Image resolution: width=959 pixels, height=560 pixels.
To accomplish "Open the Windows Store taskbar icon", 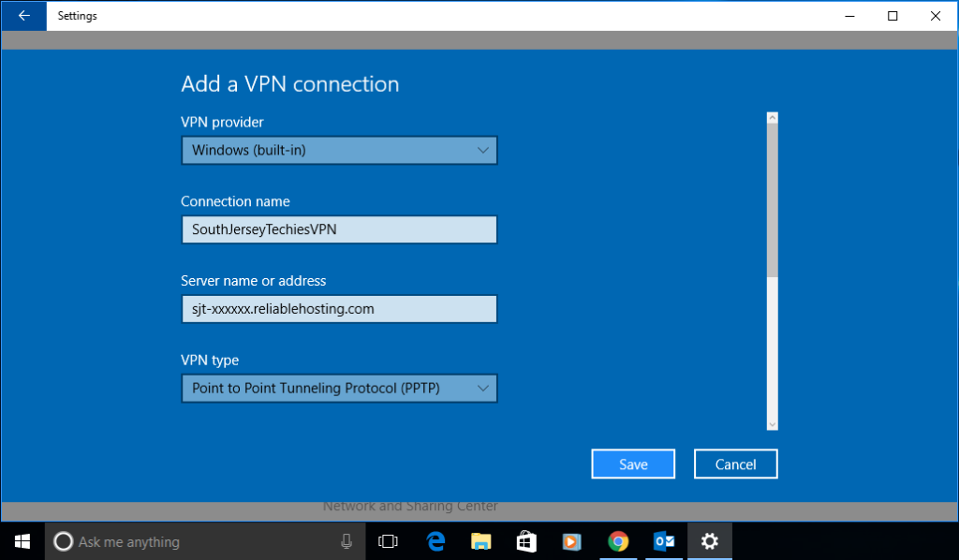I will coord(526,541).
